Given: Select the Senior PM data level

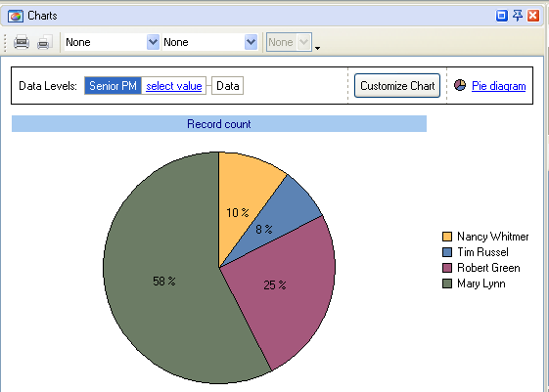Looking at the screenshot, I should 113,86.
